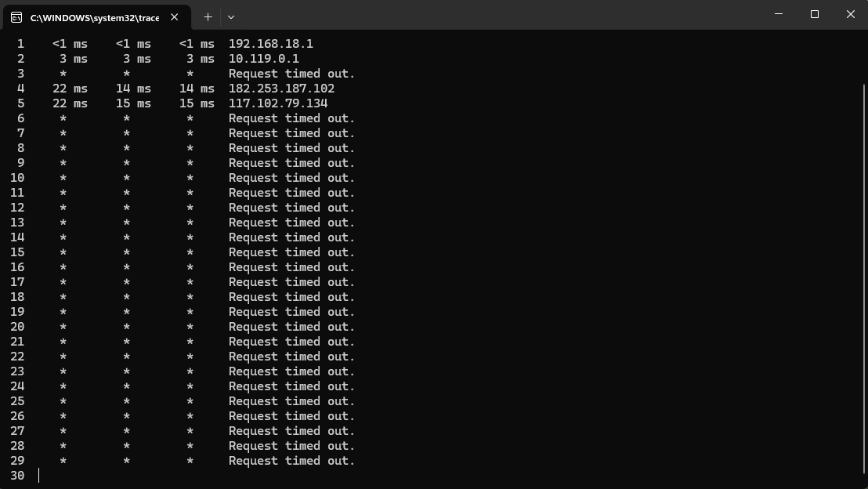Select the C:\WINDOWS\system32\trace terminal tab
Image resolution: width=868 pixels, height=489 pixels.
(97, 17)
